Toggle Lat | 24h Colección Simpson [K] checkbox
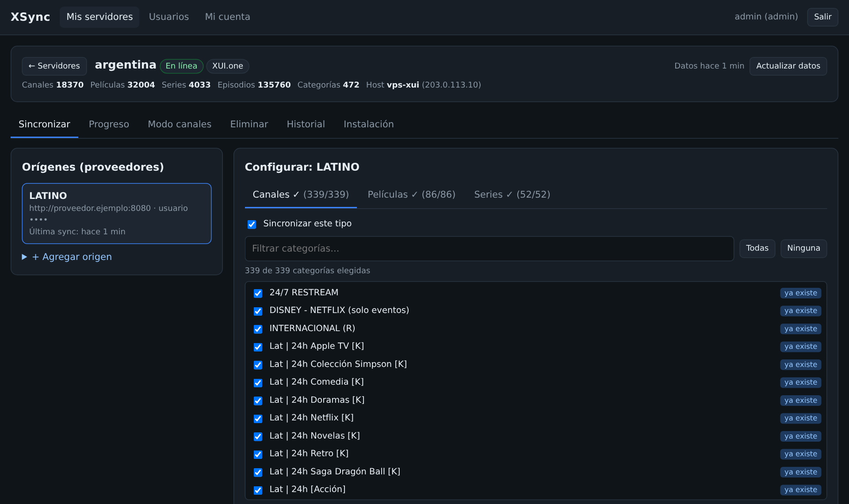849x504 pixels. click(x=258, y=365)
